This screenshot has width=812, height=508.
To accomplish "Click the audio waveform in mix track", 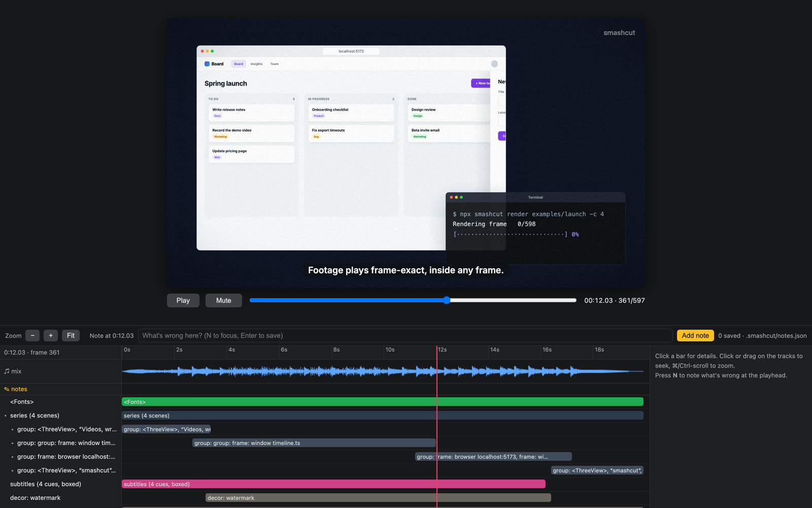I will (383, 371).
